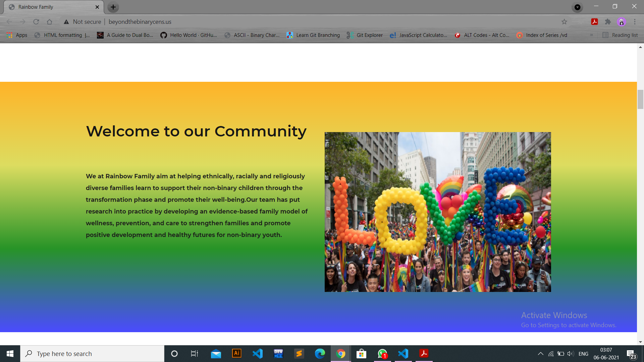Open the Chrome three-dot menu
The height and width of the screenshot is (362, 644).
(635, 22)
